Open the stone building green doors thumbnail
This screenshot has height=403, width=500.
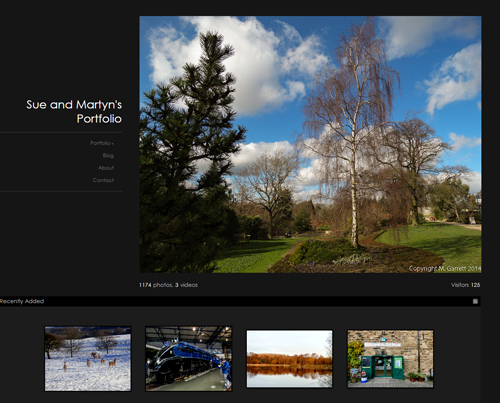tap(390, 359)
